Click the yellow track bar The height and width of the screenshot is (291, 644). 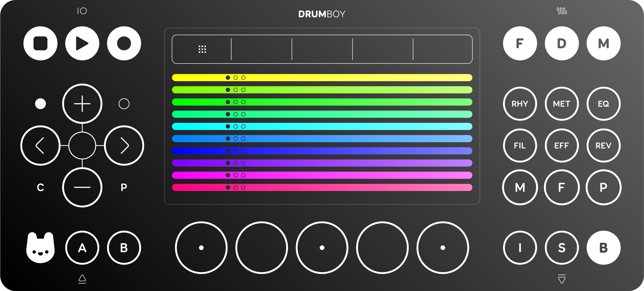[x=322, y=78]
